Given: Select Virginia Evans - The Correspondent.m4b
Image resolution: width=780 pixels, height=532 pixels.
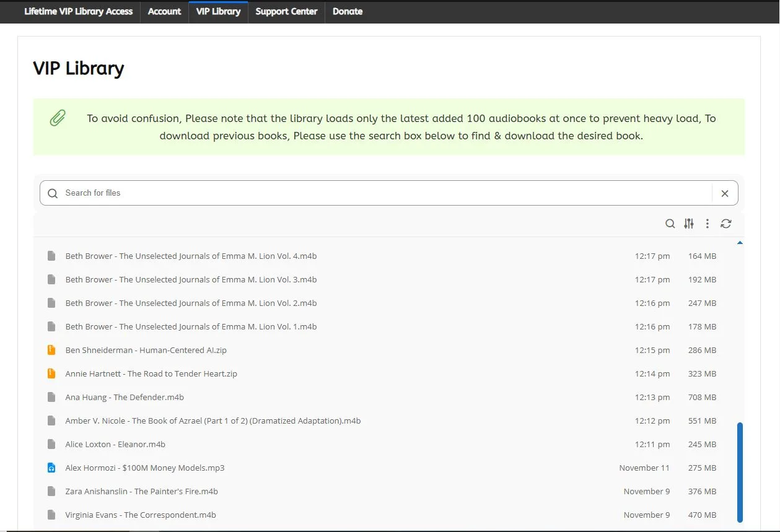Looking at the screenshot, I should (x=141, y=515).
